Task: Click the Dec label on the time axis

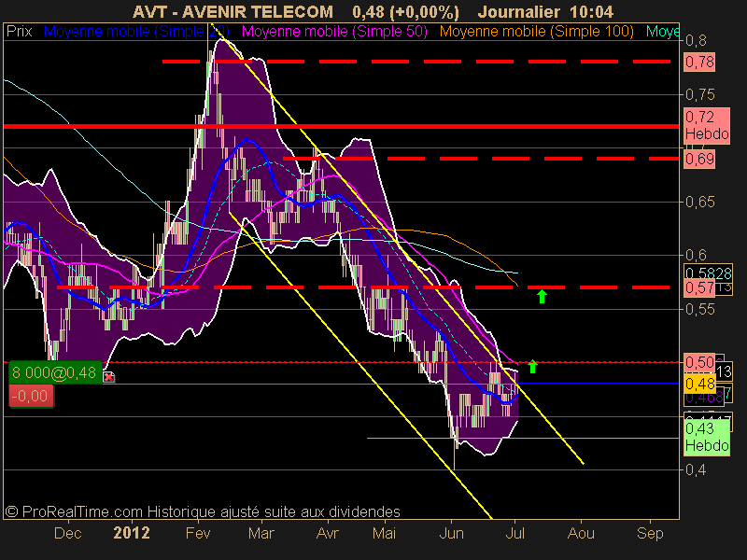Action: click(x=67, y=533)
